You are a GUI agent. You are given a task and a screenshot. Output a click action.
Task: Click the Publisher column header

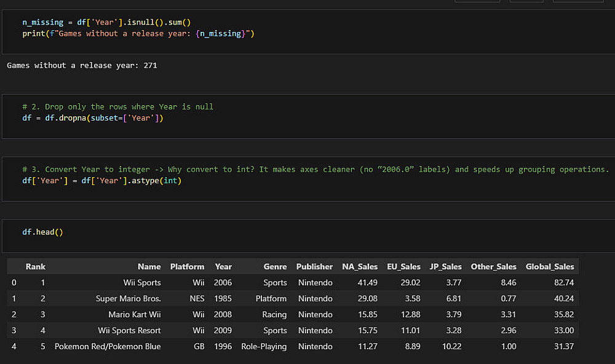point(314,267)
